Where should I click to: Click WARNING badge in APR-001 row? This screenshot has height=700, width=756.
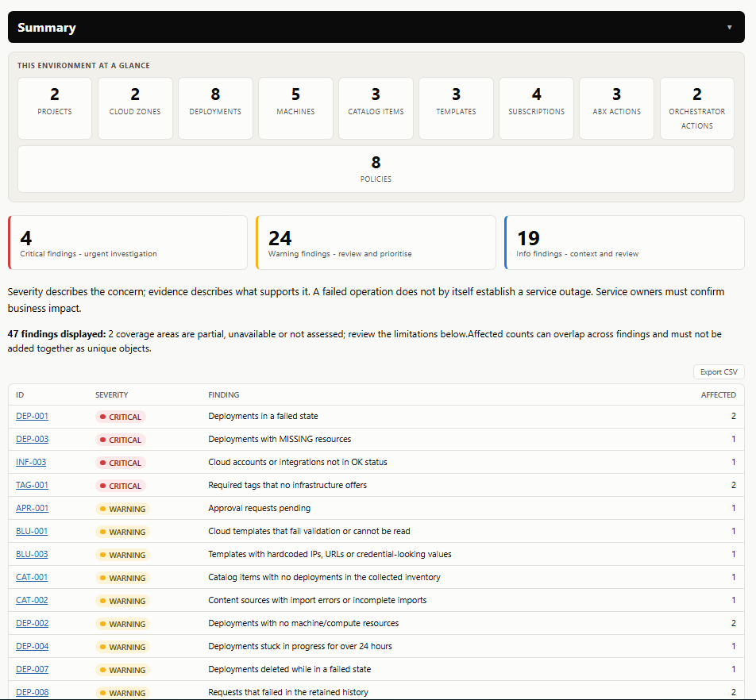click(x=122, y=509)
